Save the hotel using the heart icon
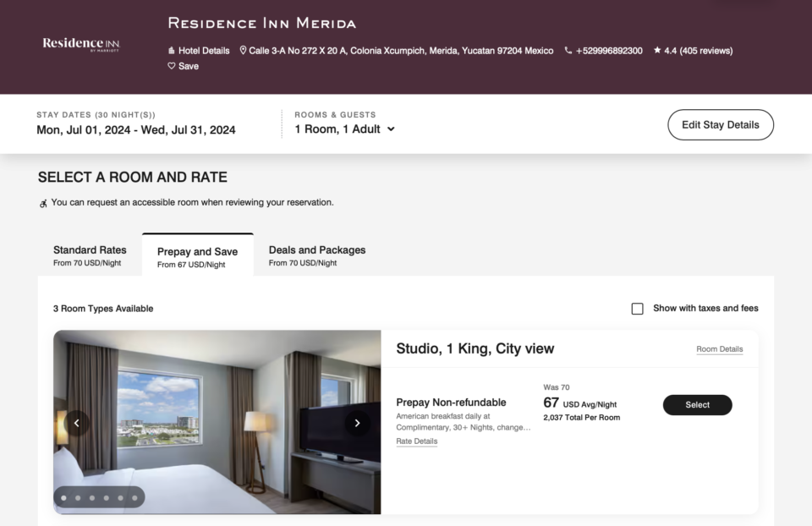812x526 pixels. 172,66
